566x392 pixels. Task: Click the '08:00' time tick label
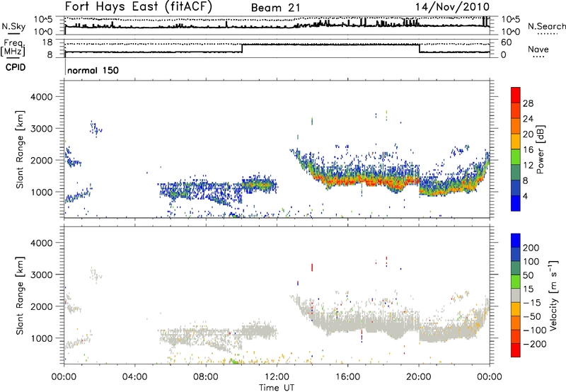pos(206,377)
